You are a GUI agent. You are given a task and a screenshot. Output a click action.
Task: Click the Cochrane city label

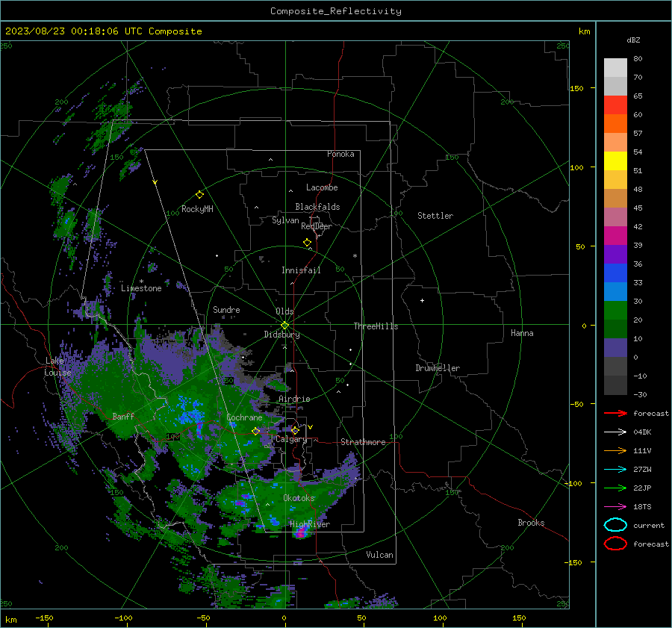(x=244, y=417)
